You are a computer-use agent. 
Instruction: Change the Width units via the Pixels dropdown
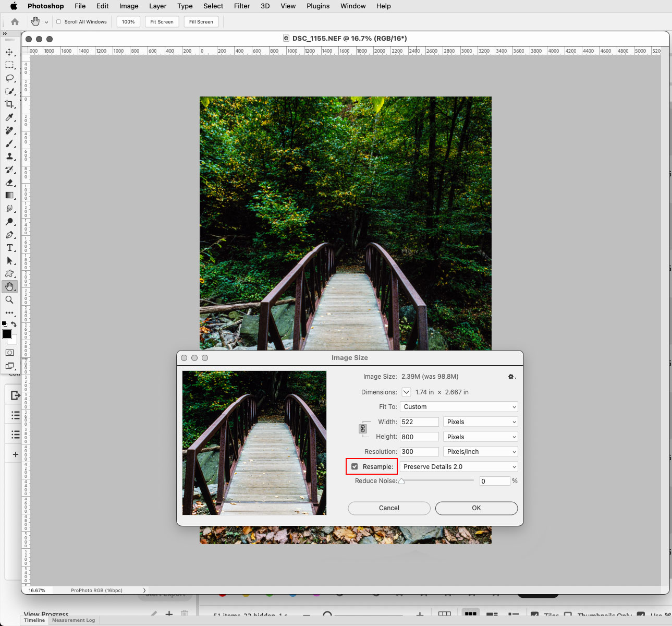(480, 422)
